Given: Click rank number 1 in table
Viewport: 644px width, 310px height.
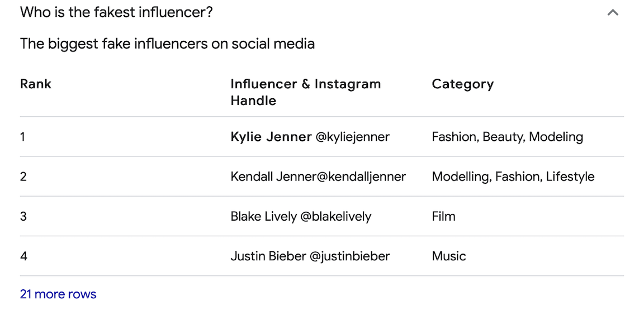Looking at the screenshot, I should (23, 137).
